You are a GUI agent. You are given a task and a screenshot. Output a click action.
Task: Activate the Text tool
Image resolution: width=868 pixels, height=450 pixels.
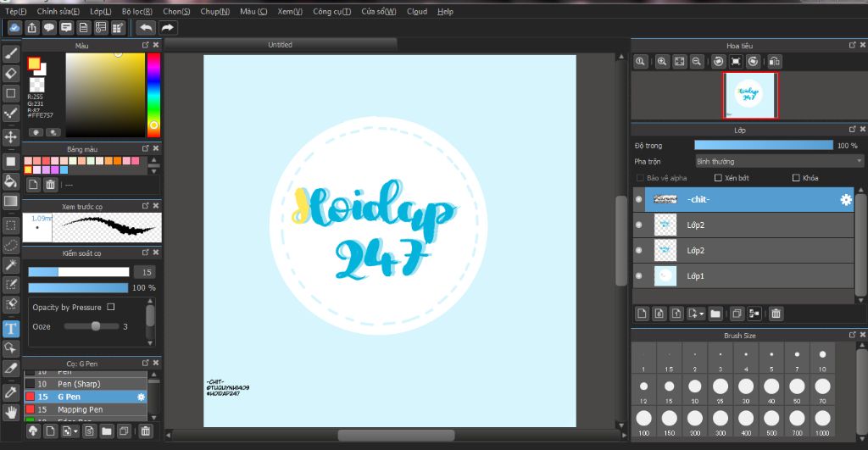11,329
